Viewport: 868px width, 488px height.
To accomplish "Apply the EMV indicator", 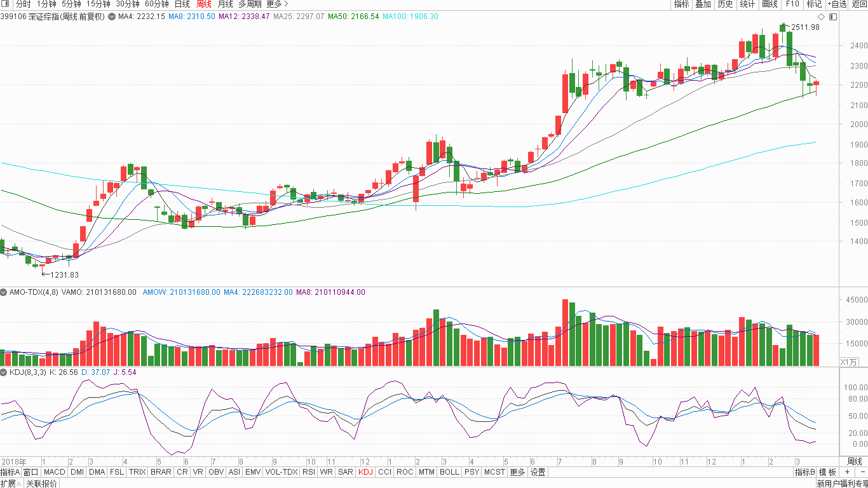I will (253, 472).
